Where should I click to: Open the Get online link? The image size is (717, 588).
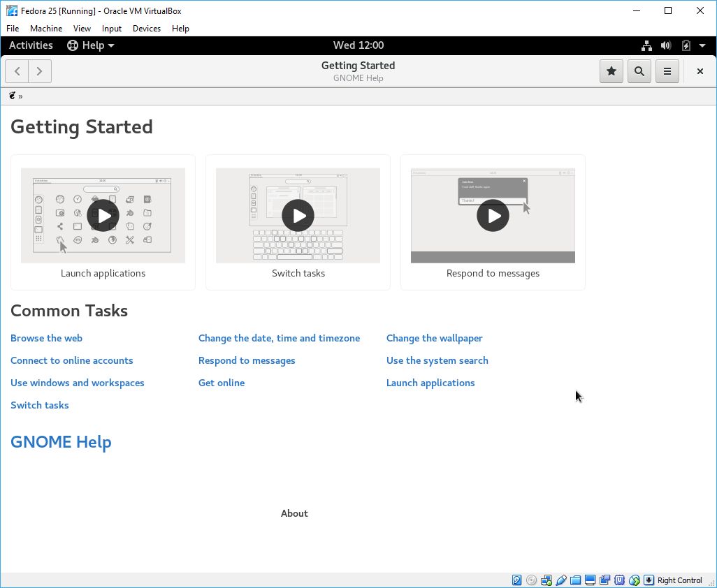pyautogui.click(x=222, y=383)
